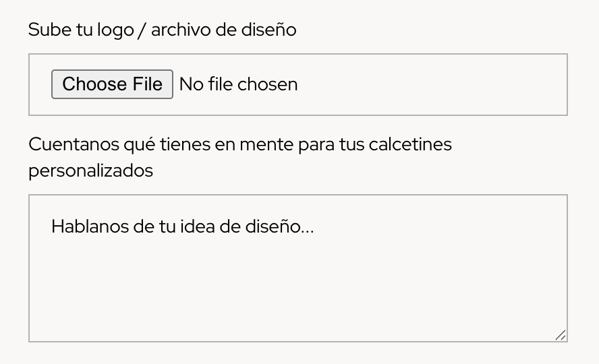Viewport: 599px width, 364px height.
Task: Click the "Sube tu logo" upload label
Action: click(x=162, y=30)
